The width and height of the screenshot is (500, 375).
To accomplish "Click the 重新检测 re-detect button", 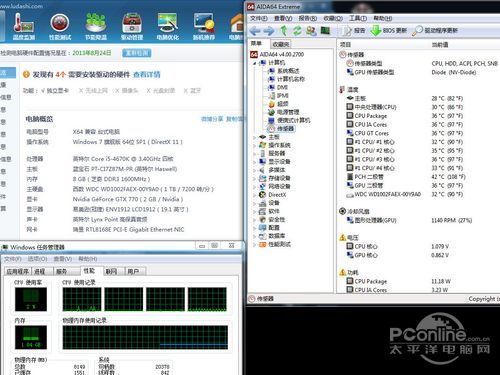I will pyautogui.click(x=137, y=53).
